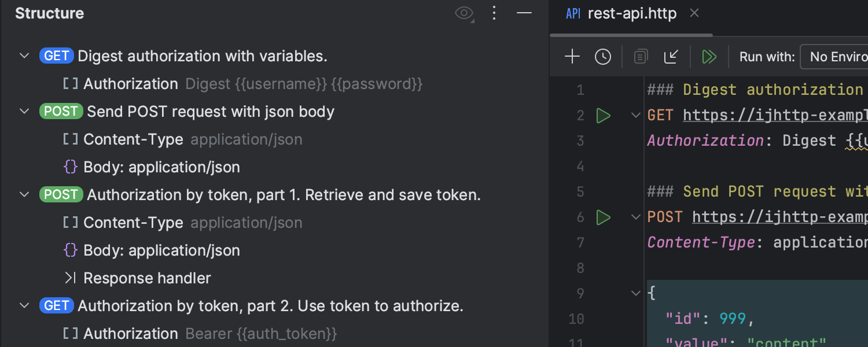
Task: Click the import arrow icon in the editor toolbar
Action: tap(671, 57)
